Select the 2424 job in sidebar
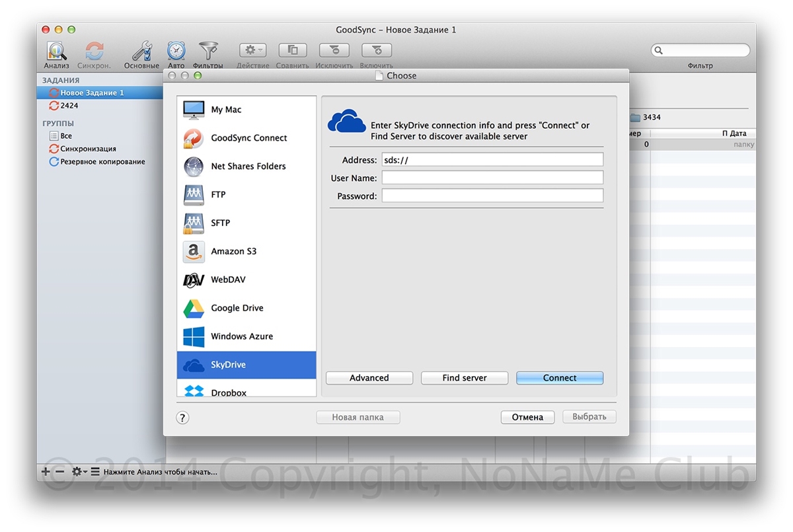This screenshot has height=532, width=793. [69, 106]
